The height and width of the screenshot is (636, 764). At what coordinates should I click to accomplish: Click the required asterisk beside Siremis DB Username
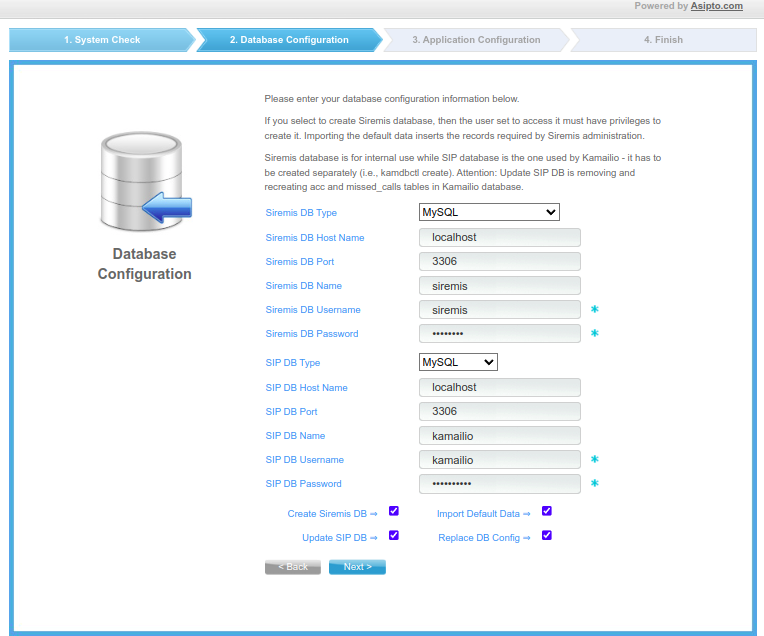click(594, 309)
